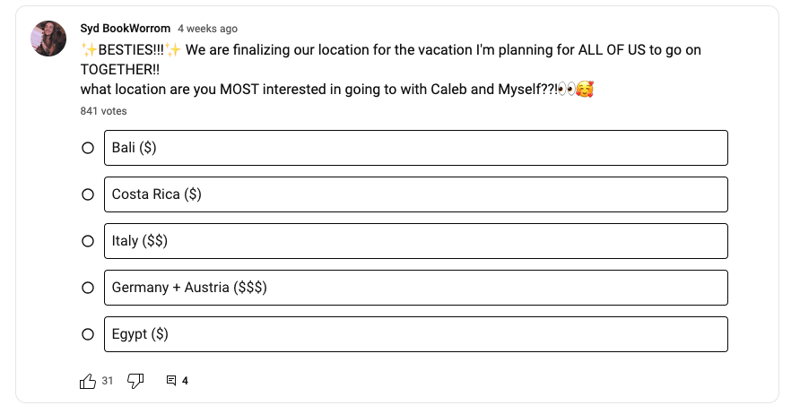Viewport: 800px width, 414px height.
Task: Click the 31 likes count
Action: click(x=107, y=381)
